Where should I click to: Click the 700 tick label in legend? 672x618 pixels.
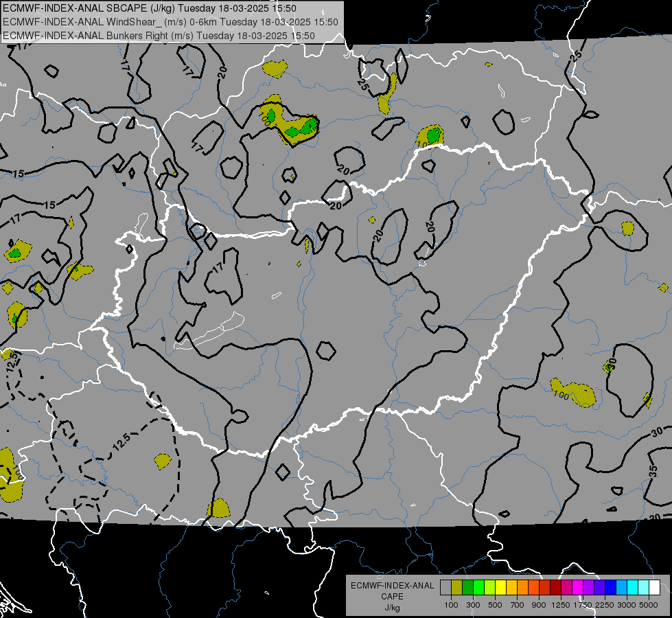click(518, 605)
